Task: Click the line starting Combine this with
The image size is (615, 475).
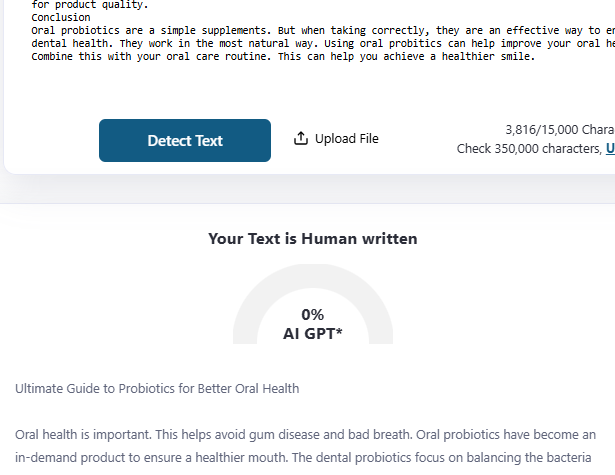Action: click(x=283, y=56)
